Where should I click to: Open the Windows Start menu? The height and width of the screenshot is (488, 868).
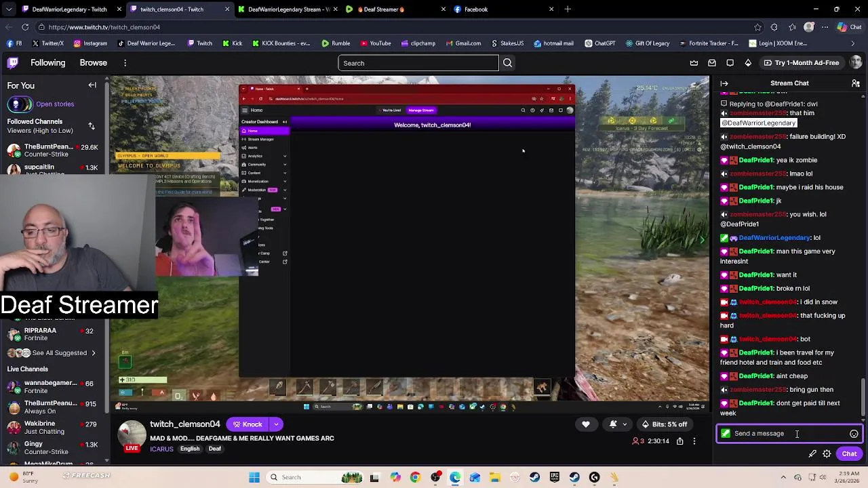coord(254,477)
